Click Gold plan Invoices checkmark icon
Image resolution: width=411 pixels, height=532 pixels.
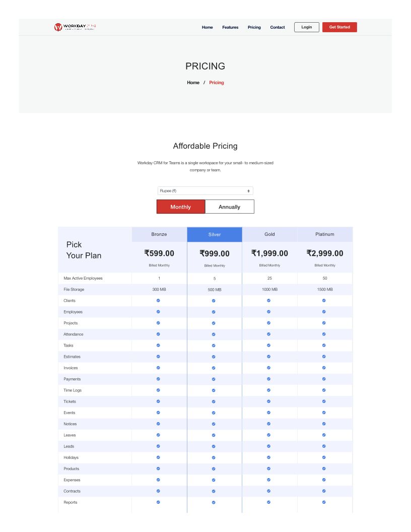point(268,368)
